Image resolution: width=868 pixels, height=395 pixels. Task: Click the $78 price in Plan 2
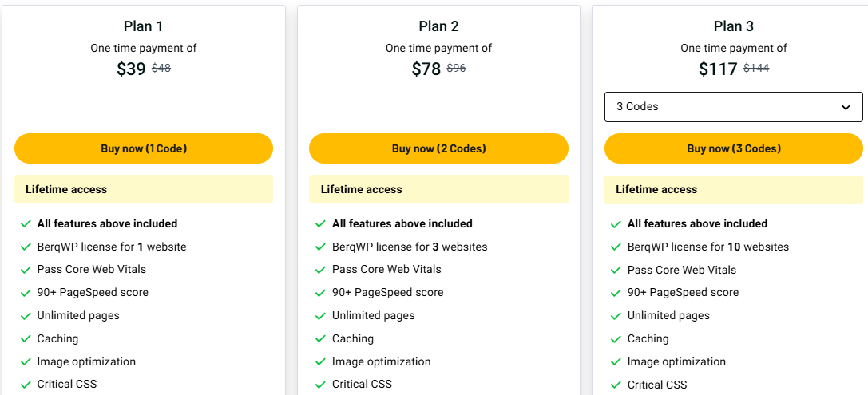[x=426, y=69]
